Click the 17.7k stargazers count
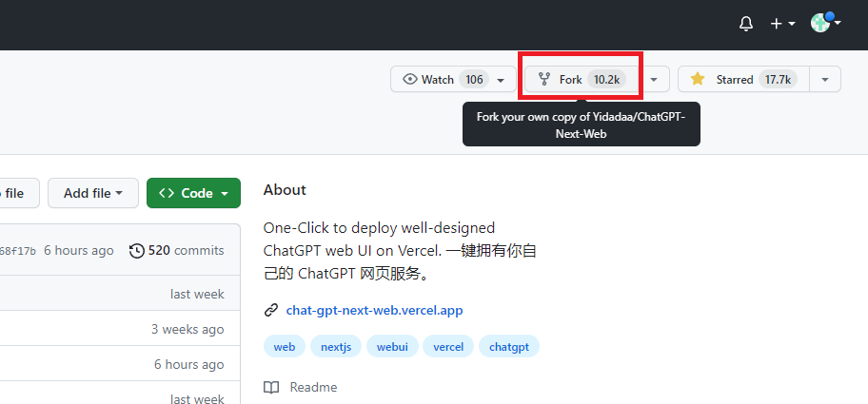This screenshot has height=404, width=868. (x=779, y=80)
